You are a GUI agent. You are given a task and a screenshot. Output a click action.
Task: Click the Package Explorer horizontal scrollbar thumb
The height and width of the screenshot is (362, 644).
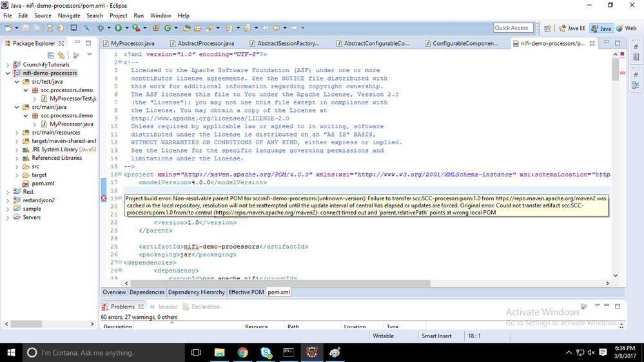[26, 324]
